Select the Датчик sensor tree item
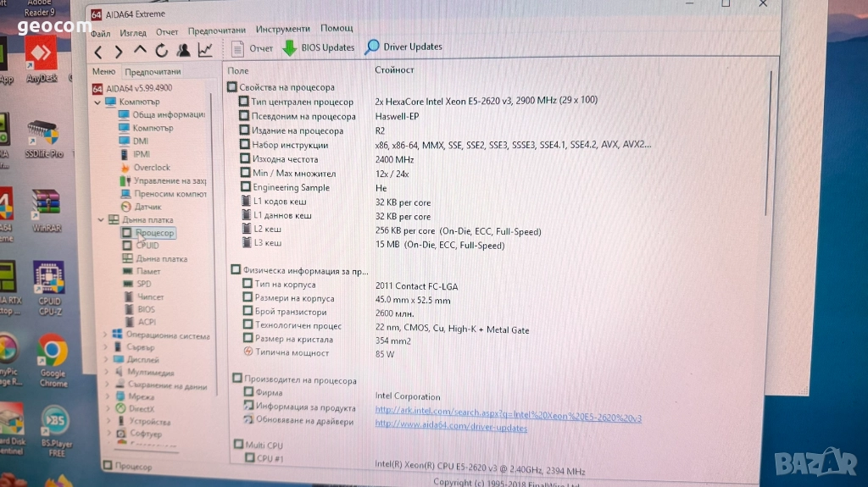This screenshot has width=868, height=487. coord(142,207)
